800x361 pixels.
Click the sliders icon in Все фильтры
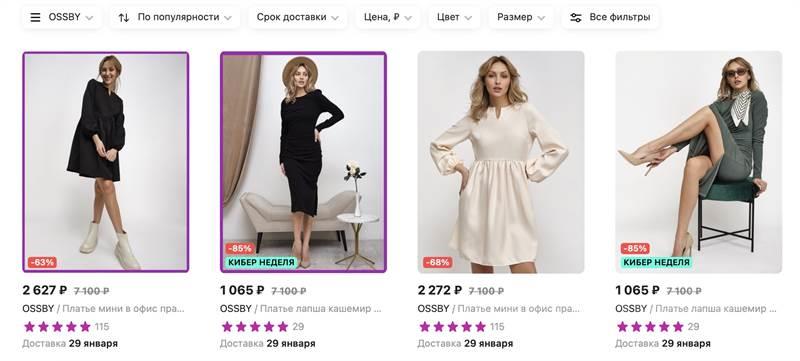576,17
